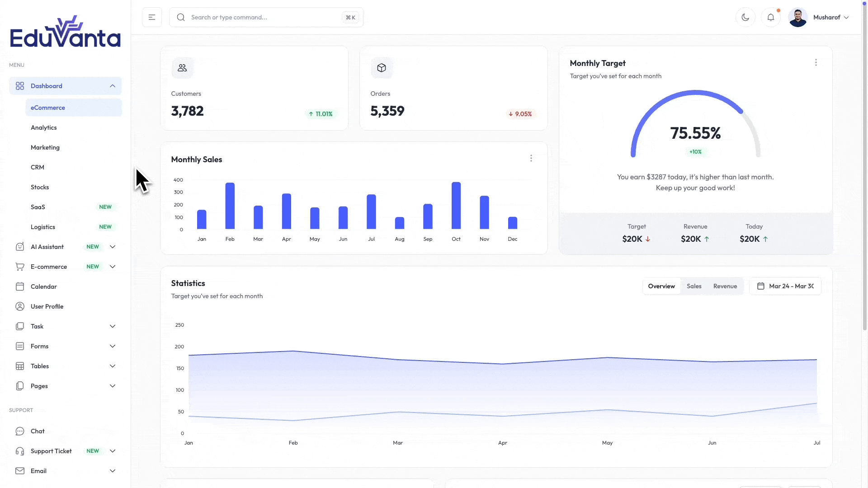
Task: Click the date range calendar icon
Action: point(761,286)
